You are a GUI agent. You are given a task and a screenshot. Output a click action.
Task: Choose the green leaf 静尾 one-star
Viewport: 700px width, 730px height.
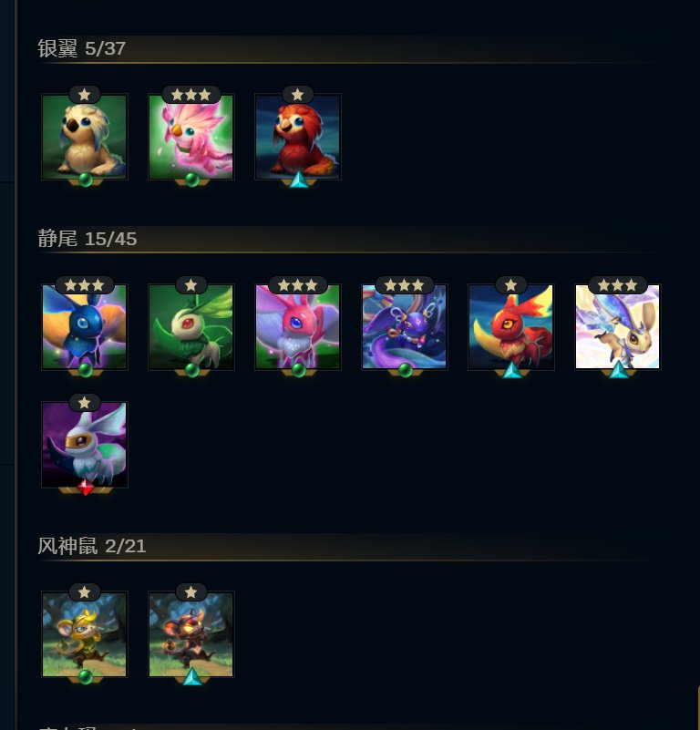[191, 327]
